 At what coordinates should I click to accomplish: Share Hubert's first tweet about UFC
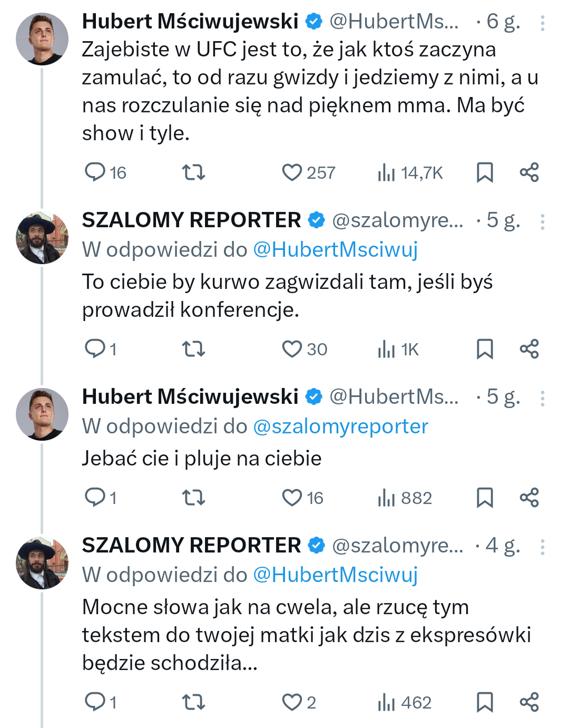(529, 172)
